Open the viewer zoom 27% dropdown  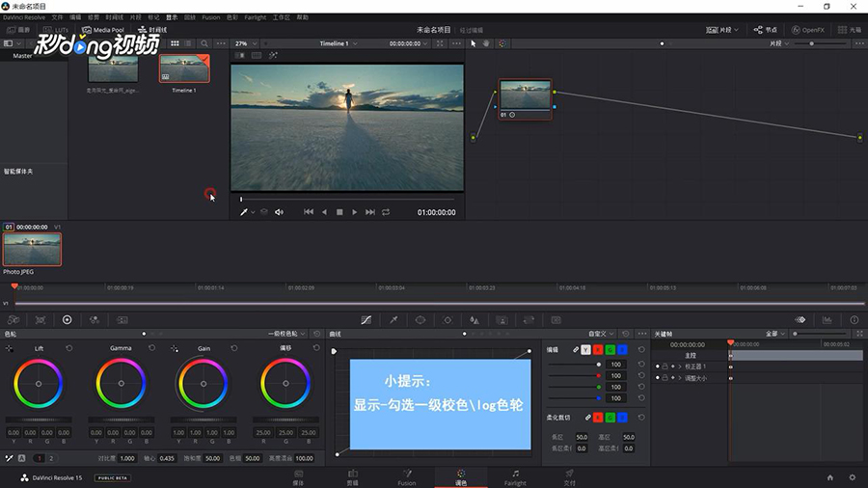(246, 43)
